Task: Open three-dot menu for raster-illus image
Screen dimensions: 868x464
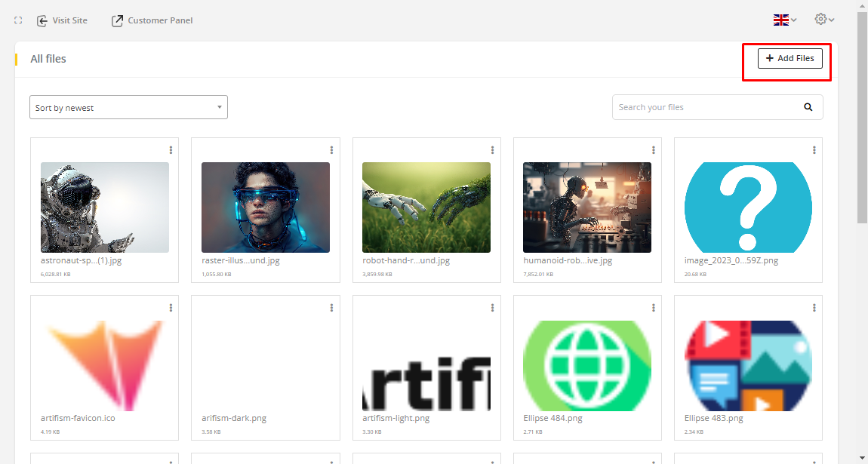Action: click(332, 150)
